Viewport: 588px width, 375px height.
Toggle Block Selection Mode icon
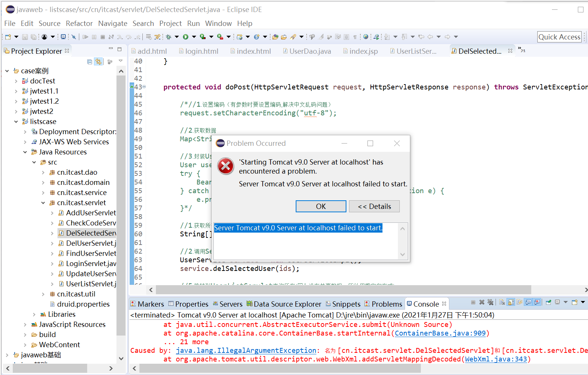click(x=346, y=37)
